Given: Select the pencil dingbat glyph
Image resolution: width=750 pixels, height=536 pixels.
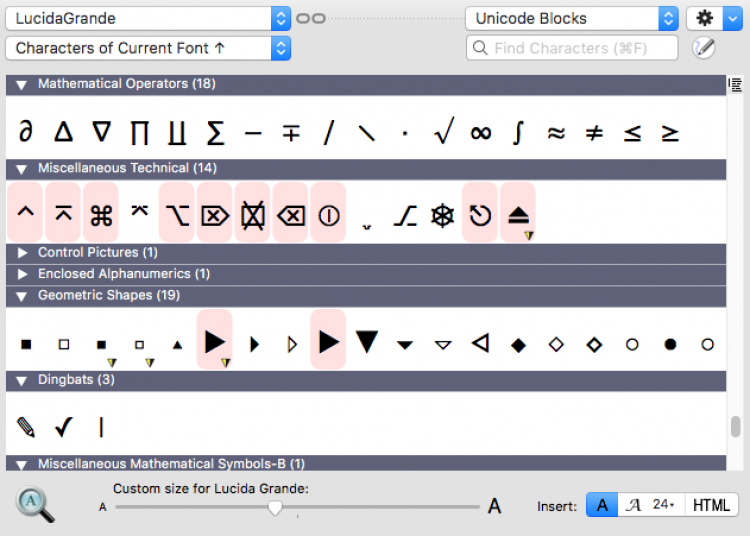Looking at the screenshot, I should [26, 428].
